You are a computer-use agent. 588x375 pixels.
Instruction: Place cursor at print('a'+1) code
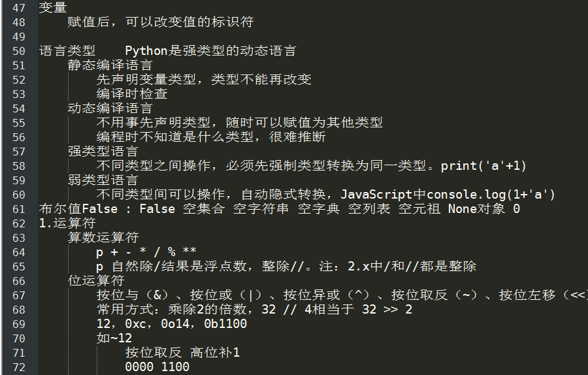(x=483, y=166)
